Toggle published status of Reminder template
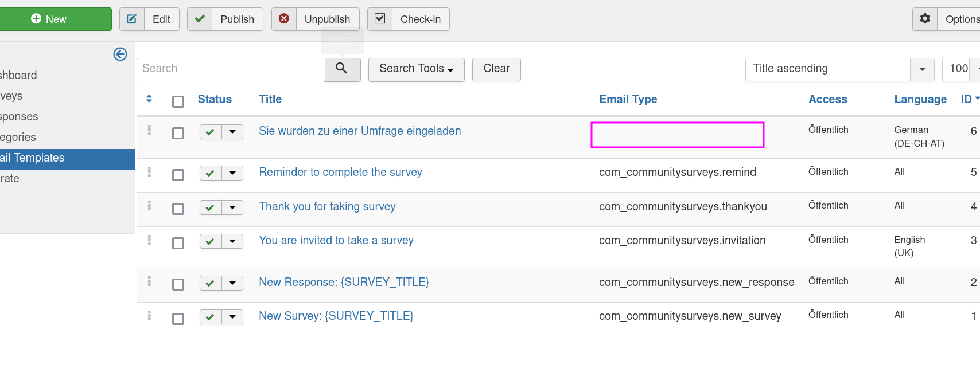The height and width of the screenshot is (392, 980). pos(211,173)
